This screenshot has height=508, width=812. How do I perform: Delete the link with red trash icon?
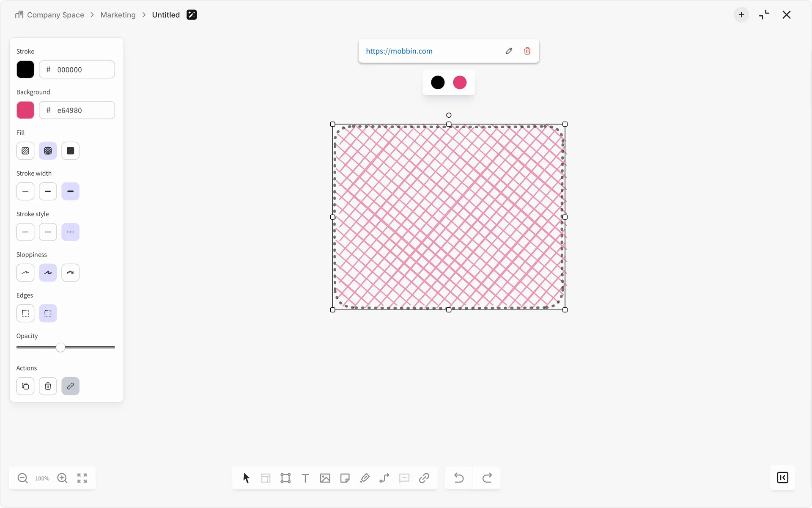527,51
